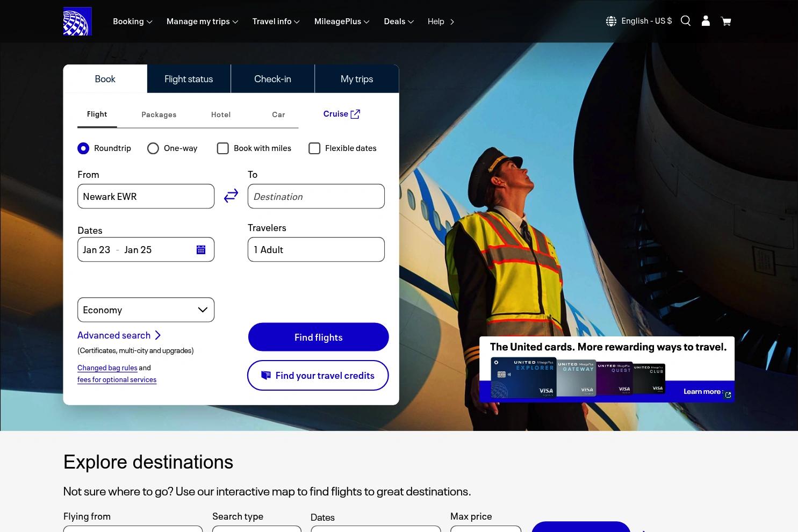The width and height of the screenshot is (798, 532).
Task: Click the United Explorer card image
Action: click(524, 378)
